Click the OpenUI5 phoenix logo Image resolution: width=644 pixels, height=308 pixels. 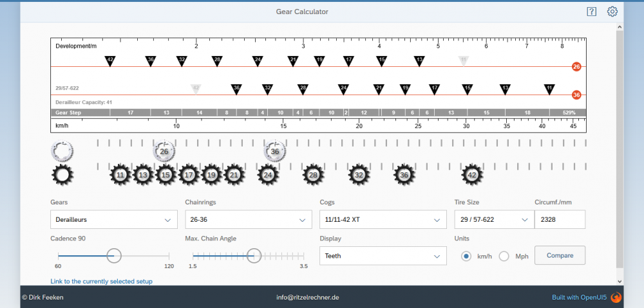coord(616,297)
